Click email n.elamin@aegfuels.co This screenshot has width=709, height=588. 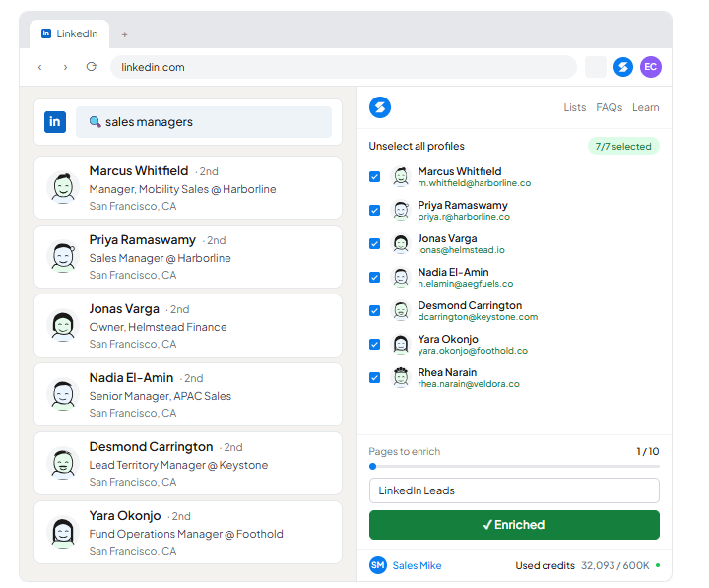click(465, 284)
